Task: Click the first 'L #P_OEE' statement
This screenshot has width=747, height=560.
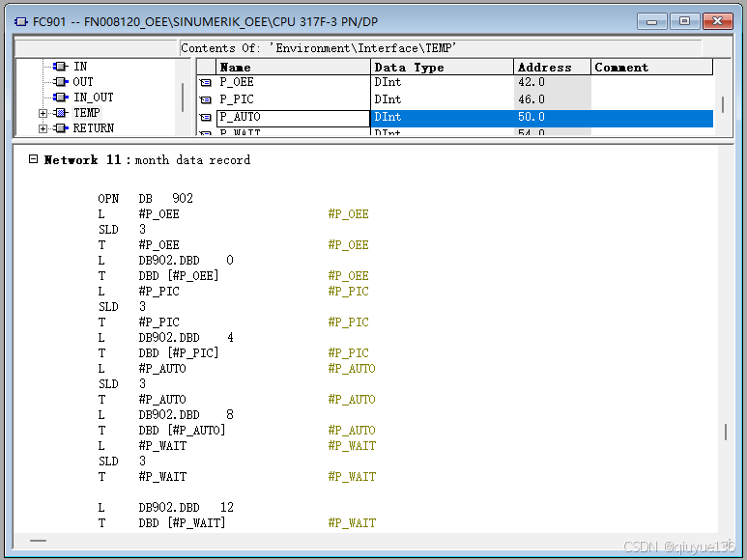Action: point(138,214)
